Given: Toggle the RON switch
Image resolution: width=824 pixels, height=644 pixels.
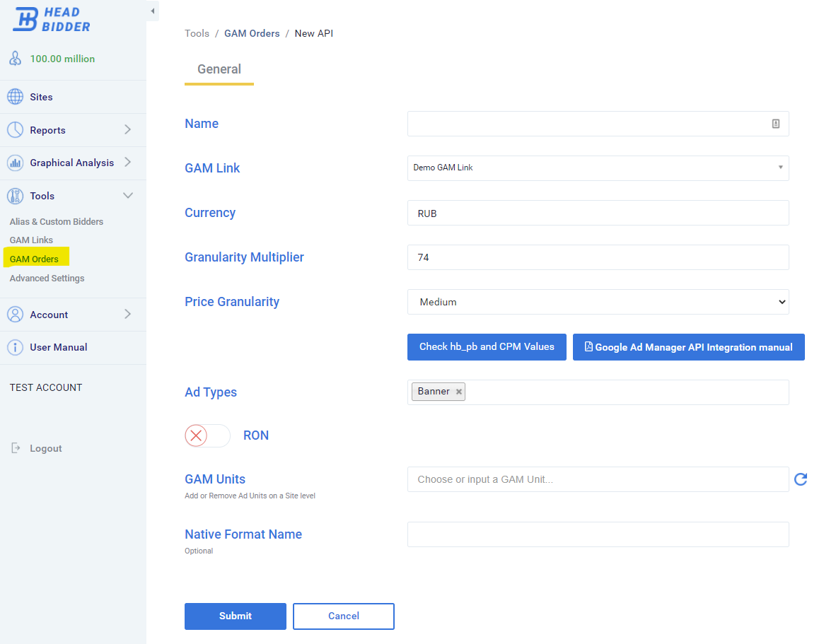Looking at the screenshot, I should (x=207, y=435).
